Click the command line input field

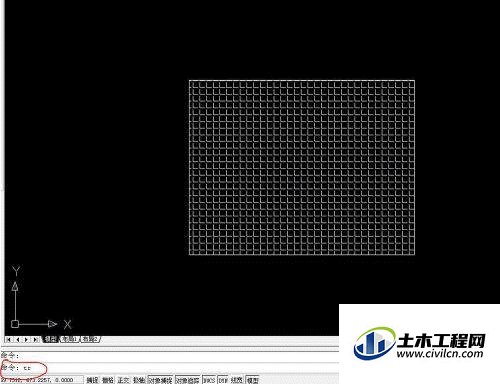(170, 368)
